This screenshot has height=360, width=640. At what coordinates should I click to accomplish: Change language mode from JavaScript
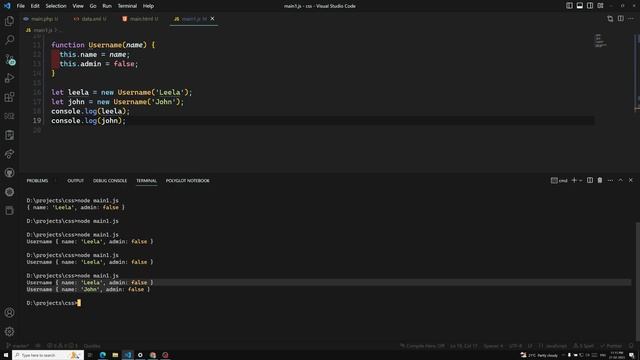coord(556,346)
